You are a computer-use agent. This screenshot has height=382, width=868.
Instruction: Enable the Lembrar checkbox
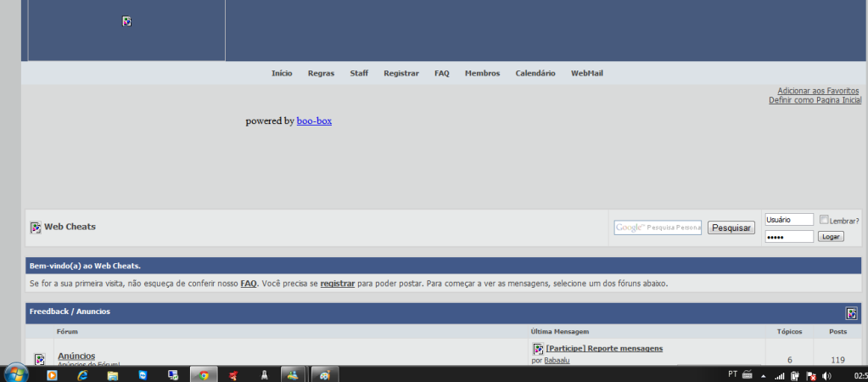(x=824, y=220)
